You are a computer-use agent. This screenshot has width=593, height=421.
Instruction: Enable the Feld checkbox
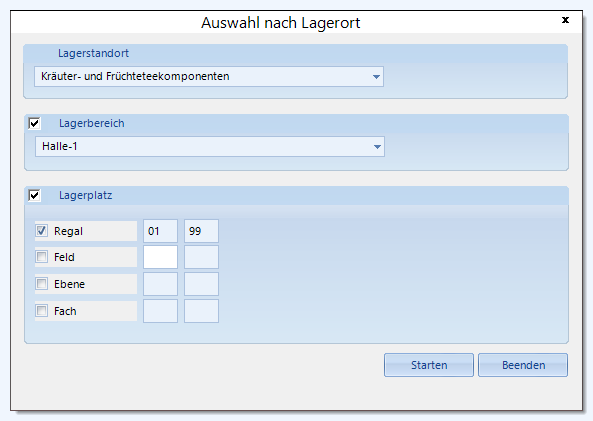42,257
